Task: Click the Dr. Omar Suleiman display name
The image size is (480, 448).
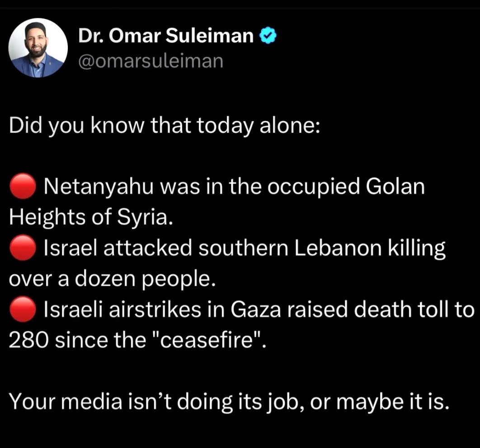Action: (x=166, y=36)
